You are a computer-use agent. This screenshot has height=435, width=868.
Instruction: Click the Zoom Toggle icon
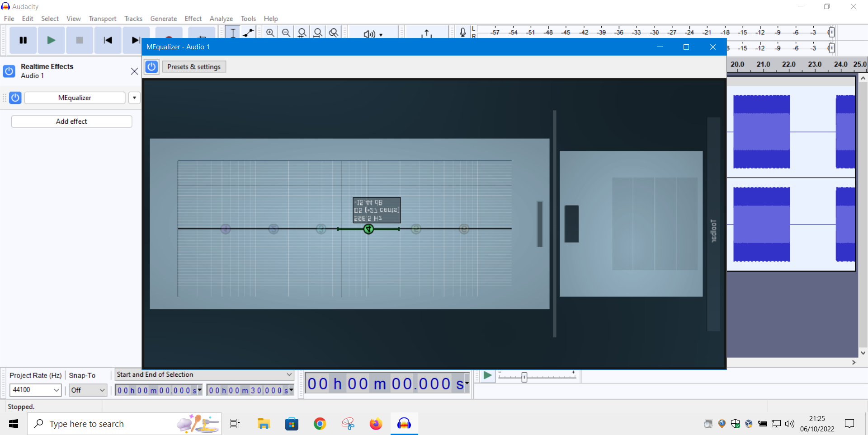coord(333,33)
